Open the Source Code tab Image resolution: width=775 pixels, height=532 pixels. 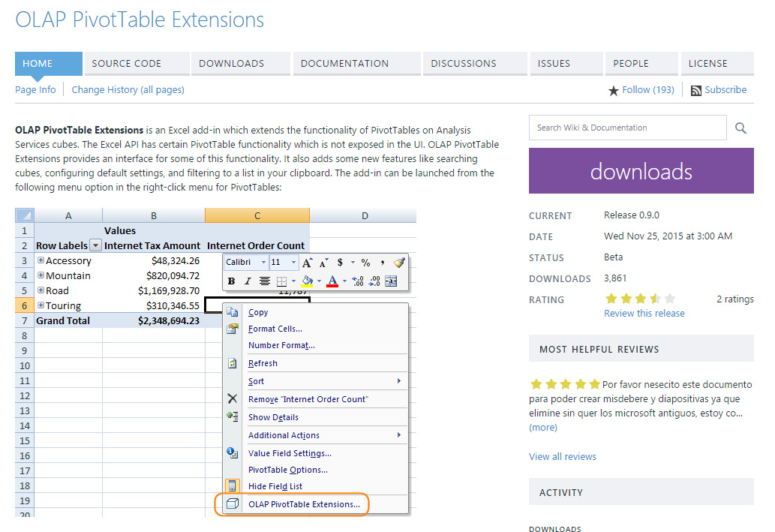126,64
